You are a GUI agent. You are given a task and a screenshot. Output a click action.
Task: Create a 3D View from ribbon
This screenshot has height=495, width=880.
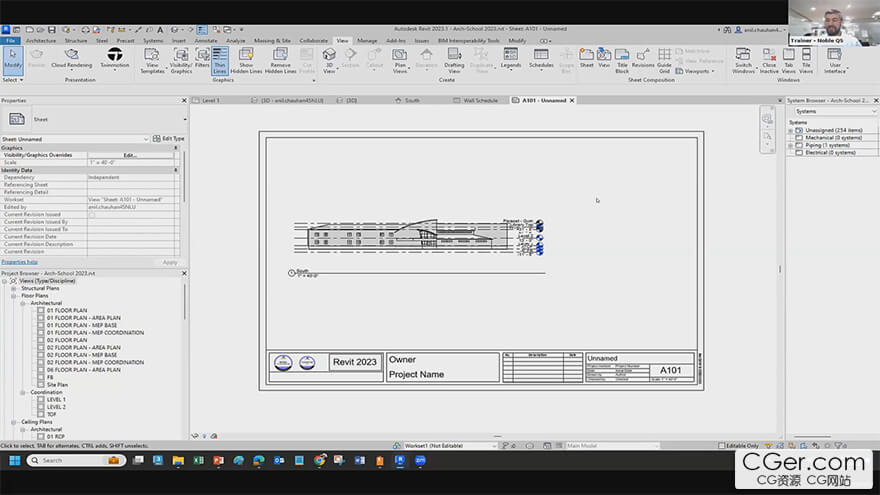point(329,61)
